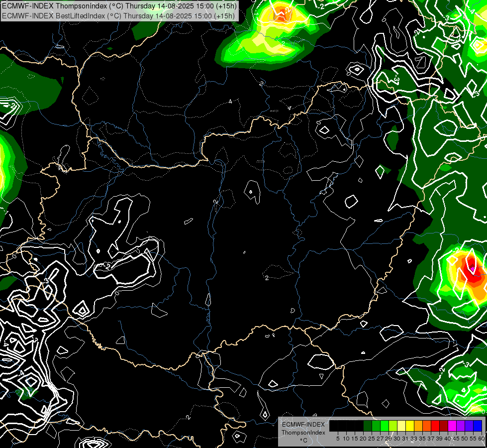Select the dark green 20-25 legend swatch
487x448 pixels.
click(x=368, y=426)
